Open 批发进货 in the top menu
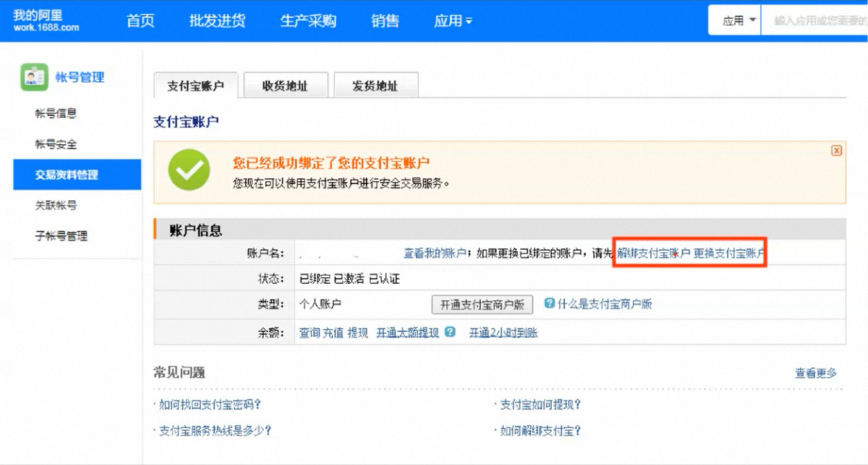868x465 pixels. pyautogui.click(x=217, y=21)
